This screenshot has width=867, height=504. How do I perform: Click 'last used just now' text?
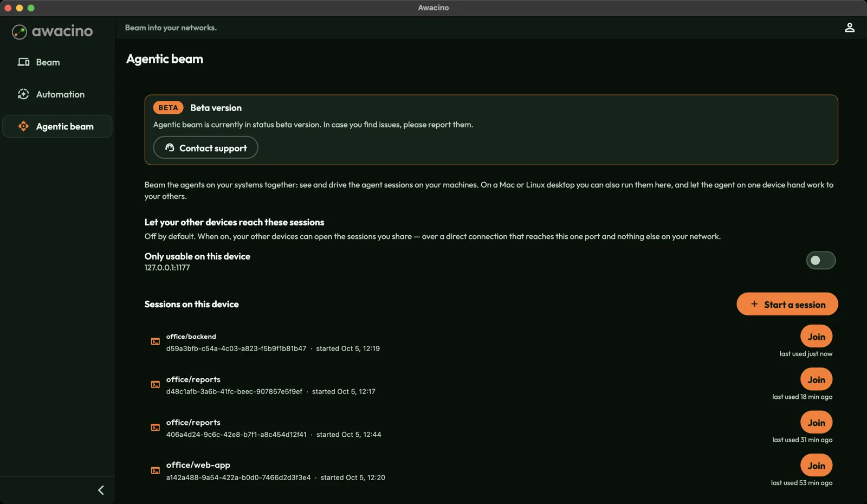[x=806, y=354]
